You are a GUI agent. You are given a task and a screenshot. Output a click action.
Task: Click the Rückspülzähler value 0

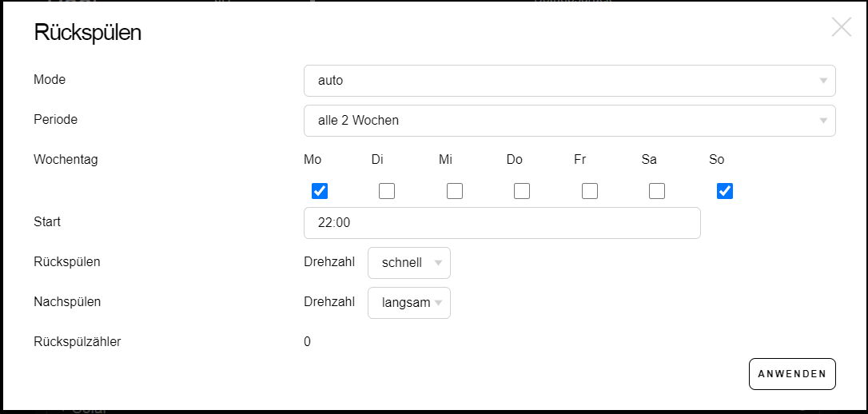coord(308,342)
